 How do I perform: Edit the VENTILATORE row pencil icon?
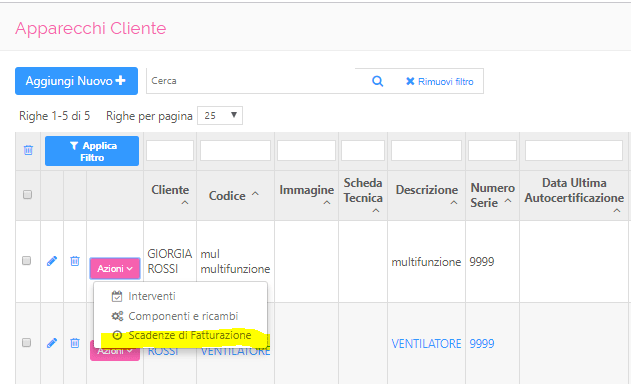click(x=52, y=343)
